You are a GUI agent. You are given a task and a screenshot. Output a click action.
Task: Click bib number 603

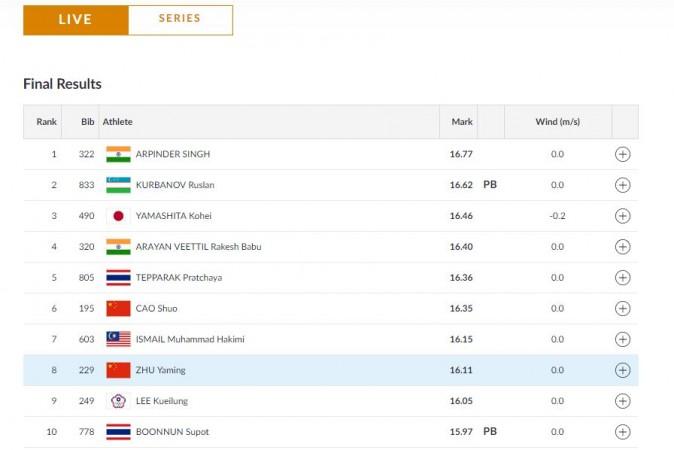click(86, 340)
